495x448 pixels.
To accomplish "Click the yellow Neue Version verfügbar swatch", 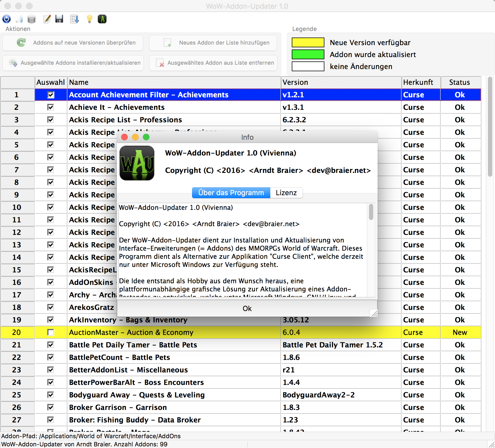I will (x=308, y=42).
